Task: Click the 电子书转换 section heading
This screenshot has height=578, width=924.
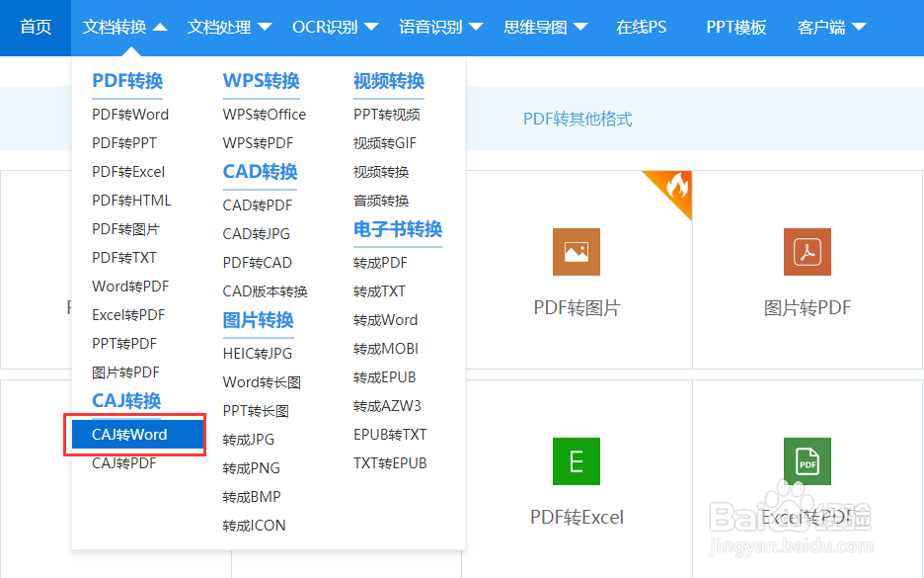Action: [x=397, y=229]
